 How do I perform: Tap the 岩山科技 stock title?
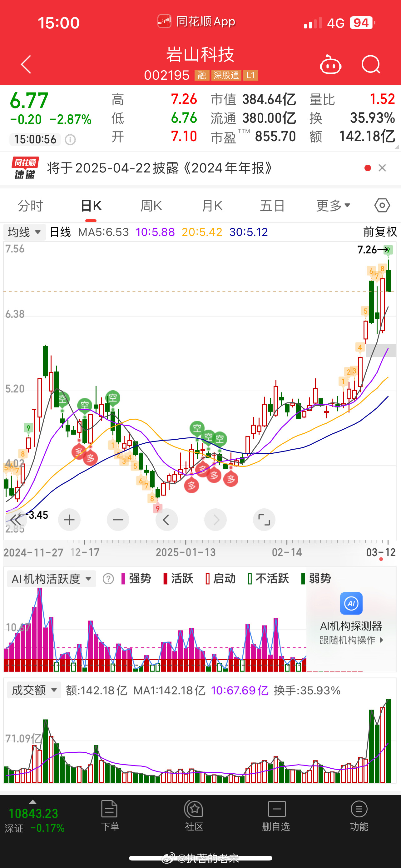tap(200, 55)
